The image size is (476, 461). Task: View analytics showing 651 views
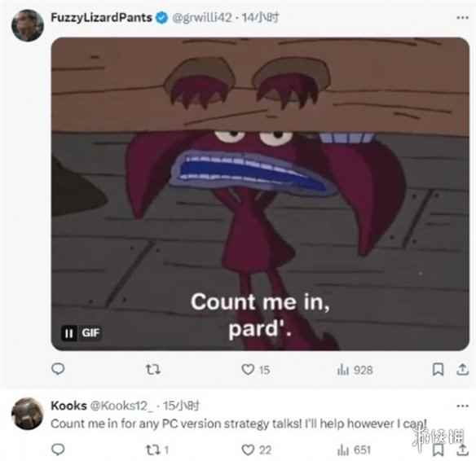click(354, 450)
